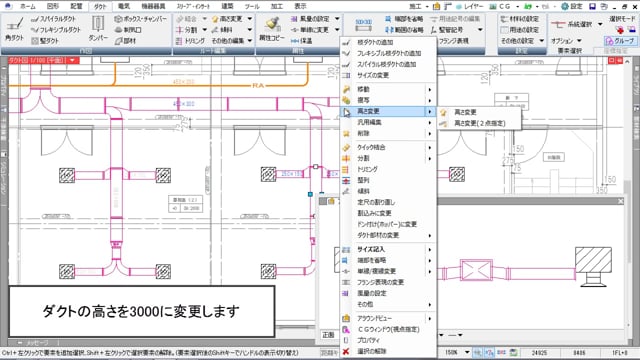Click the 用途の設定 ribbon button
The height and width of the screenshot is (360, 640).
click(520, 30)
